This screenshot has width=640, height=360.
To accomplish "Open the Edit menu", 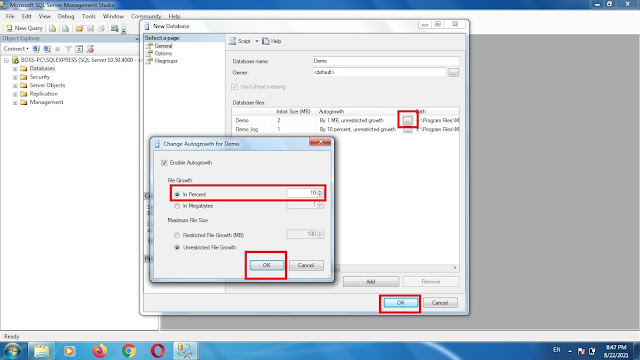I will 27,16.
